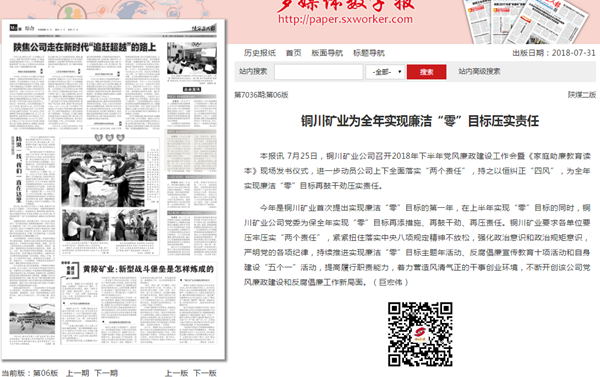Open the 历史报纸 navigation link
Image resolution: width=600 pixels, height=377 pixels.
pyautogui.click(x=260, y=53)
